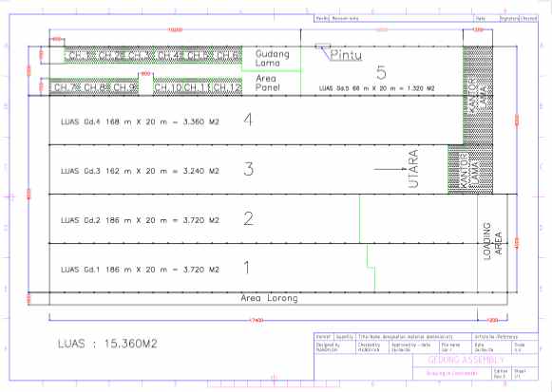Click the LUAS Gd.3 162 m X 20 m text
Image resolution: width=552 pixels, height=392 pixels.
(140, 171)
